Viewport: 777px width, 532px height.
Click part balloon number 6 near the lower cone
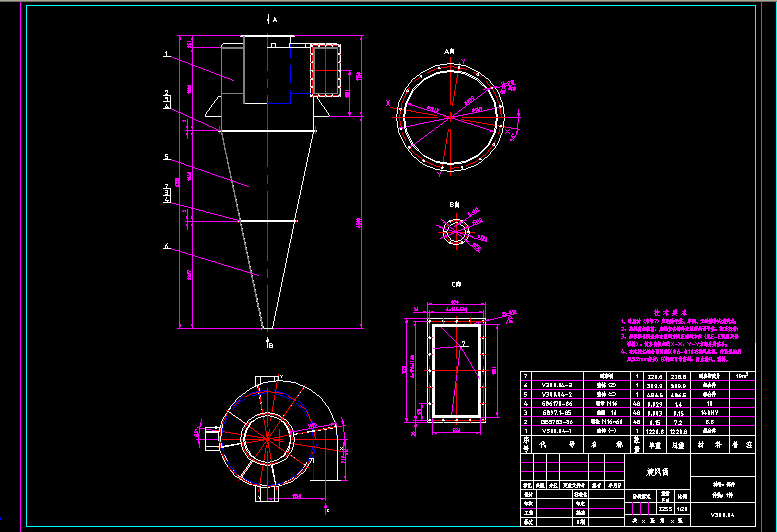(x=166, y=246)
